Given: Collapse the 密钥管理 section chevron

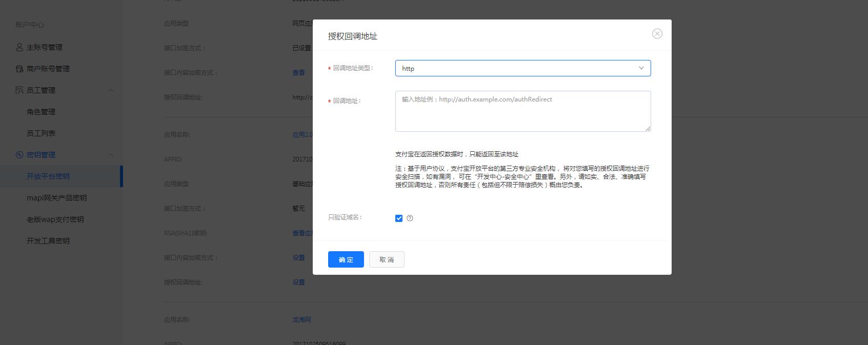Looking at the screenshot, I should [x=111, y=155].
